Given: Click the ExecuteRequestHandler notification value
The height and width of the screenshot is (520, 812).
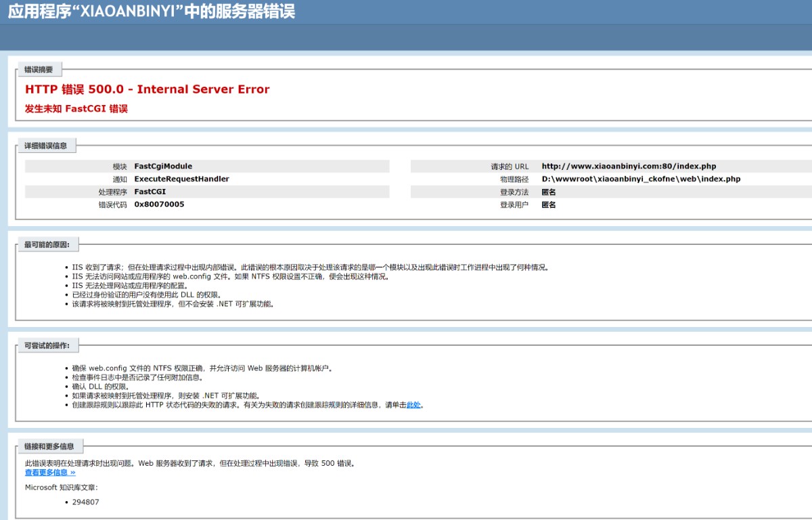Looking at the screenshot, I should click(181, 179).
